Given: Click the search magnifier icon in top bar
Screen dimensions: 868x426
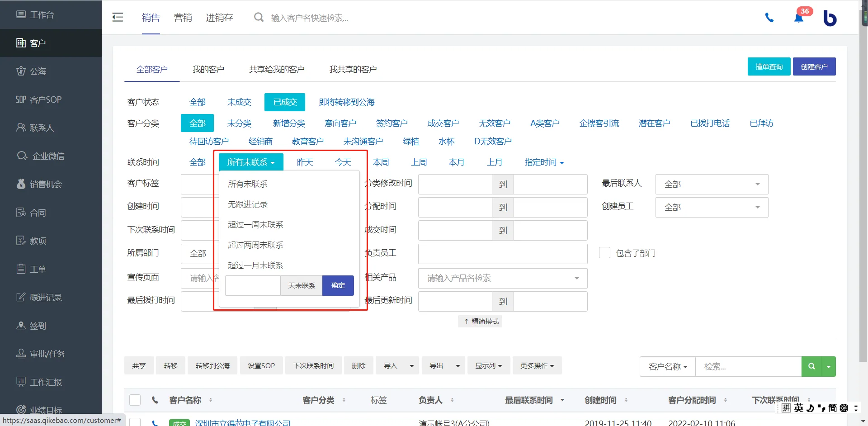Looking at the screenshot, I should point(259,18).
